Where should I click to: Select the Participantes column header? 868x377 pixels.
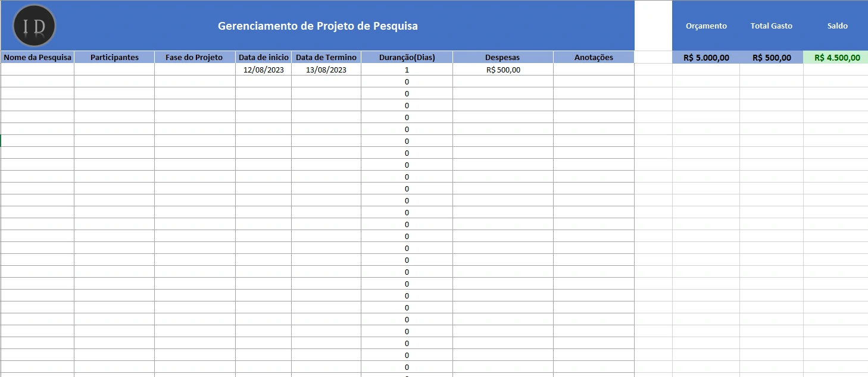(114, 57)
